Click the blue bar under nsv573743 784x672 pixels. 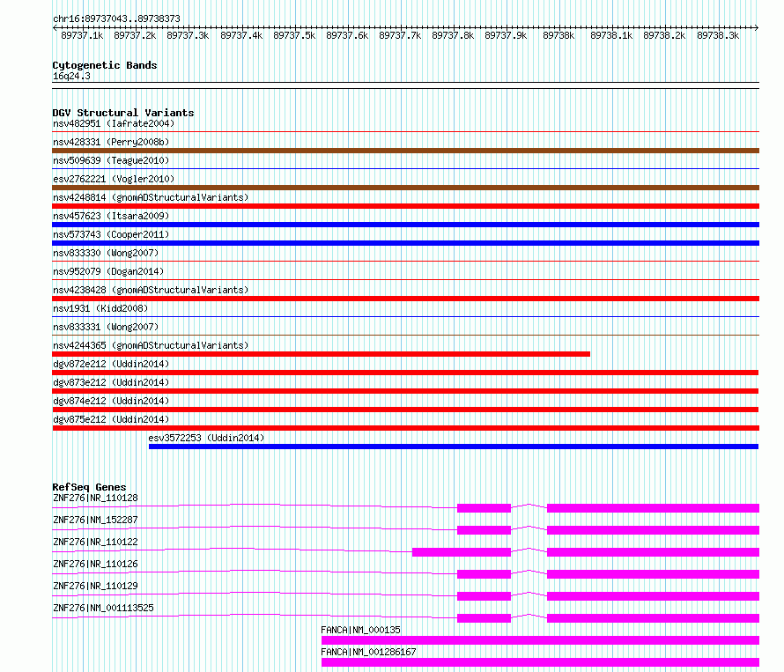click(405, 243)
